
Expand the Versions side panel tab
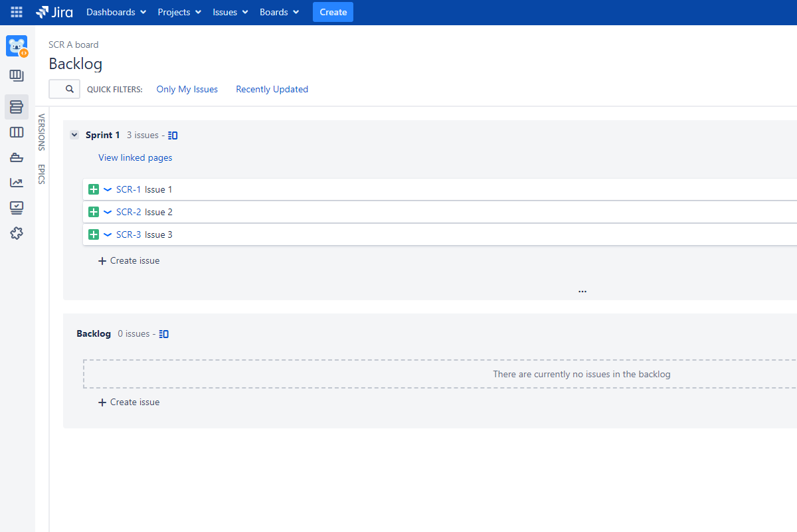tap(41, 132)
